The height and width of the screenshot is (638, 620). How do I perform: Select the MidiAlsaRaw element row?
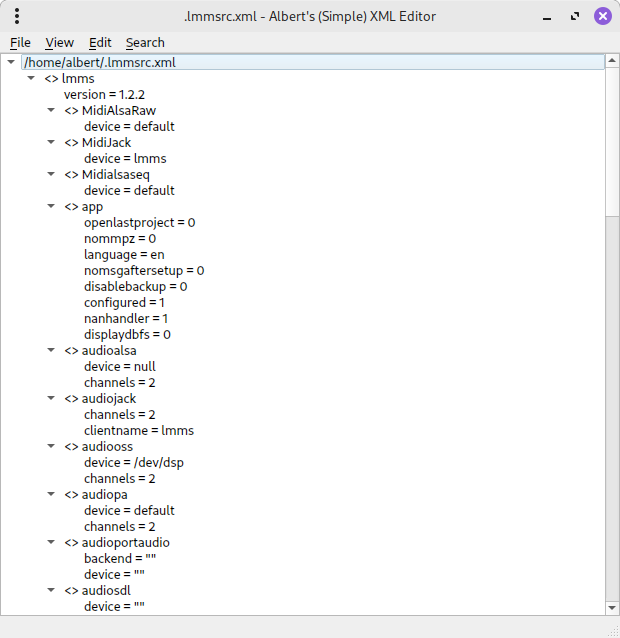tap(110, 111)
